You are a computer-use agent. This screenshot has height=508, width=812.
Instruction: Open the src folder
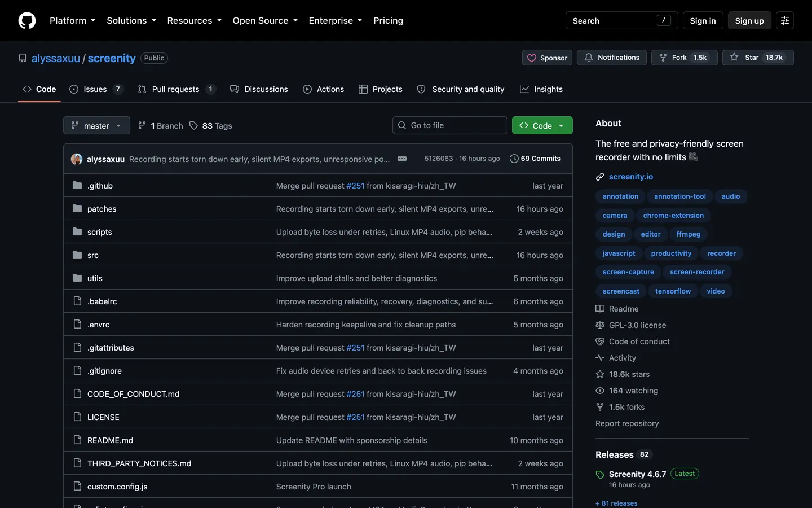pyautogui.click(x=93, y=255)
